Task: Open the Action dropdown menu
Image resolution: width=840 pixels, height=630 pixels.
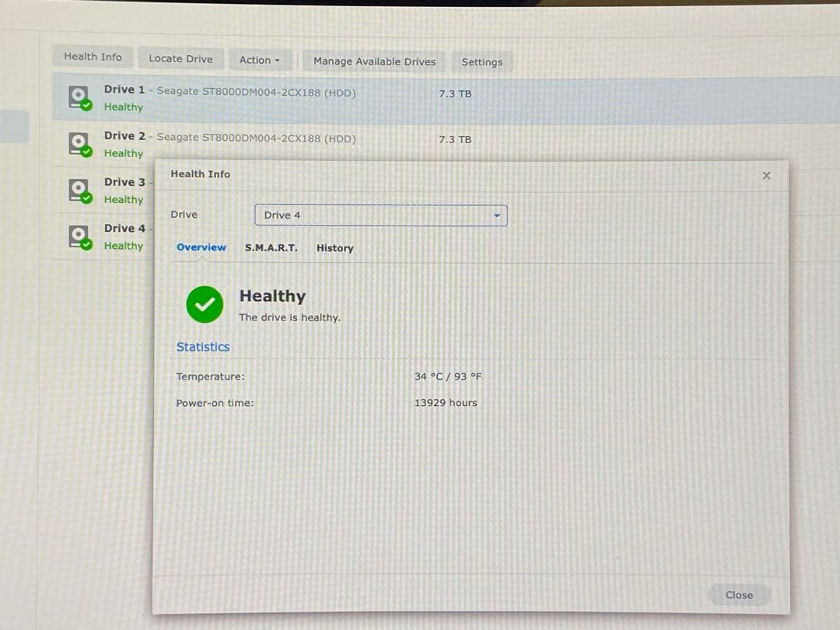Action: point(261,58)
